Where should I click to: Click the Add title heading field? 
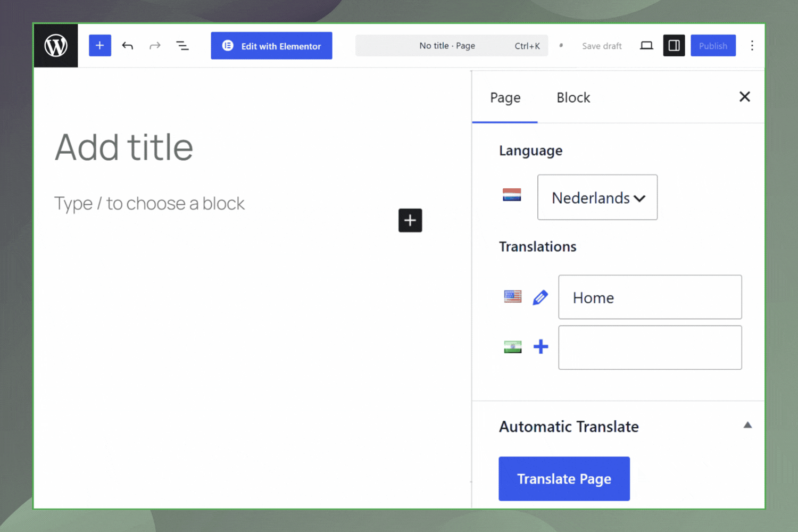pyautogui.click(x=124, y=147)
